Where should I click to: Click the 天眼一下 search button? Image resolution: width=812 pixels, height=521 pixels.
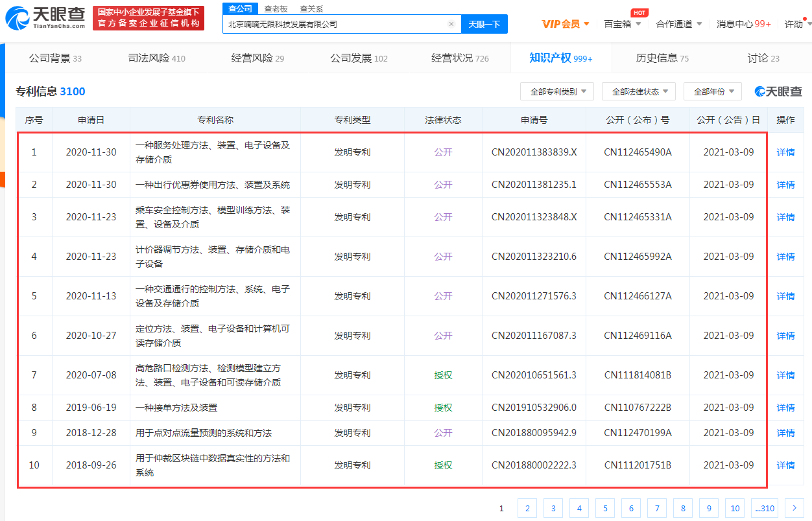click(x=484, y=24)
